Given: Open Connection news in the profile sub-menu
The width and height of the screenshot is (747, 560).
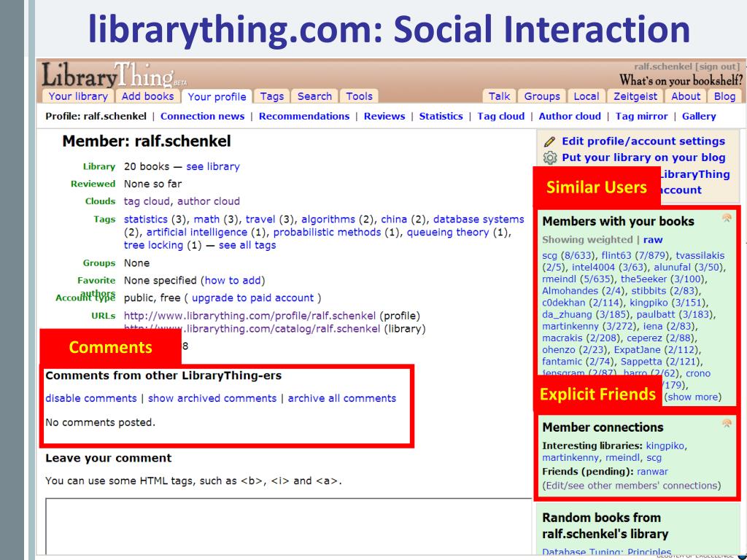Looking at the screenshot, I should (203, 116).
